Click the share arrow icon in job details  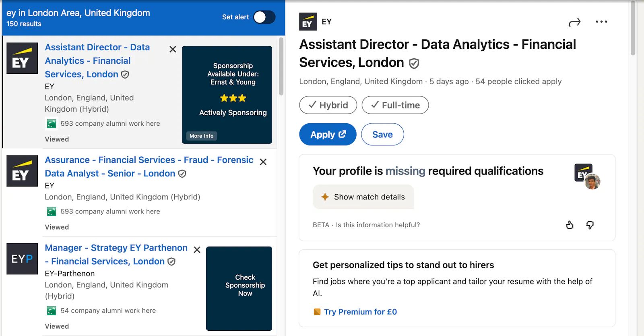[575, 22]
